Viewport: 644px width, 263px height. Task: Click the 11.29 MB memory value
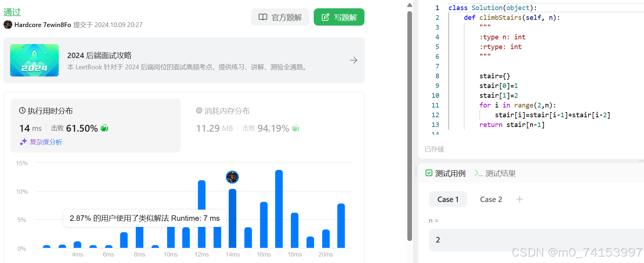215,128
